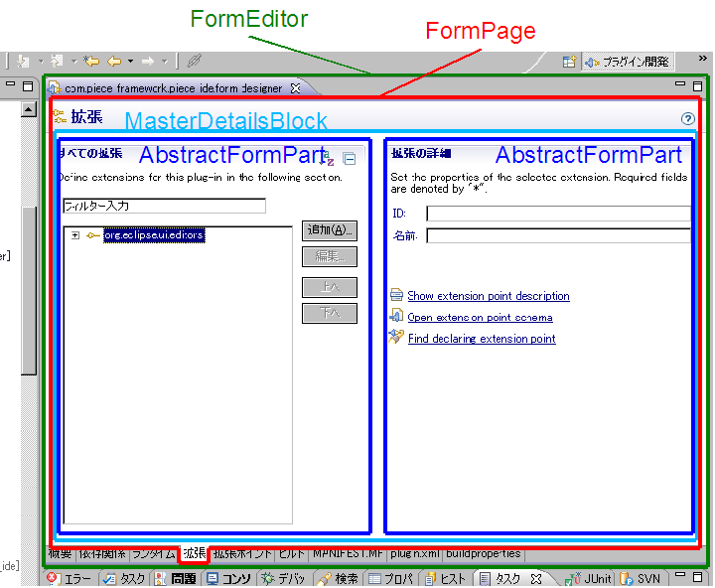Switch to the MANIFEST.MF page tab

point(348,554)
